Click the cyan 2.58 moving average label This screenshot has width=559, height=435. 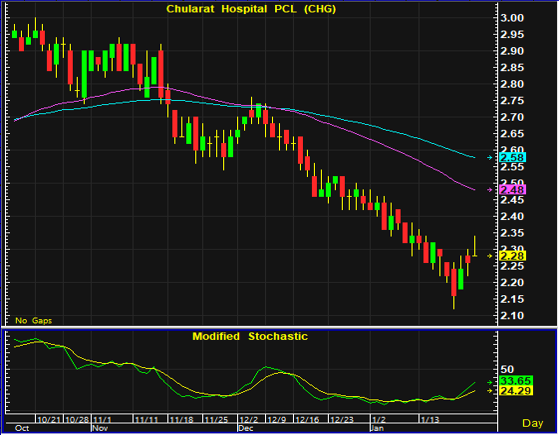[512, 158]
